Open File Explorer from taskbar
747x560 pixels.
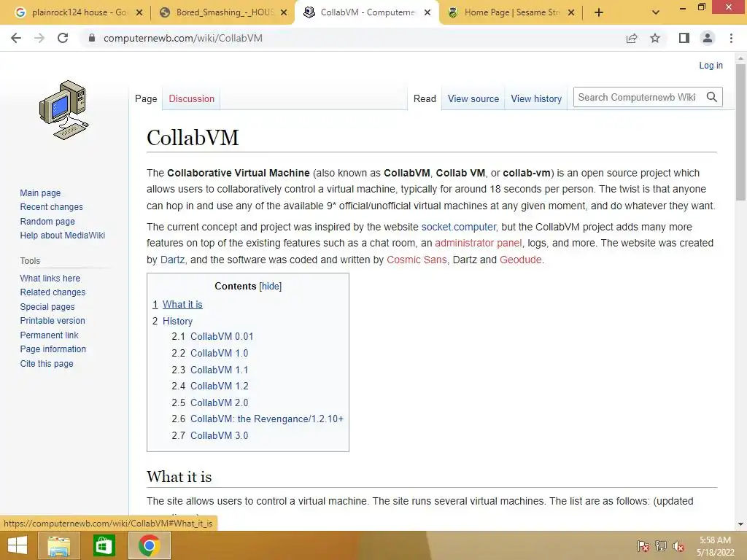(x=58, y=545)
